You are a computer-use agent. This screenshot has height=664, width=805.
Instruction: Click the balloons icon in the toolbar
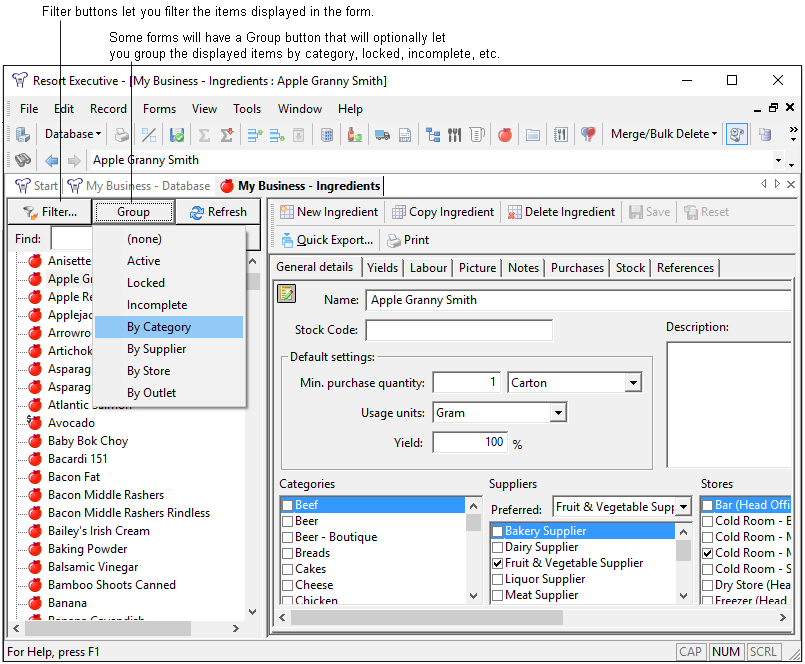[588, 135]
